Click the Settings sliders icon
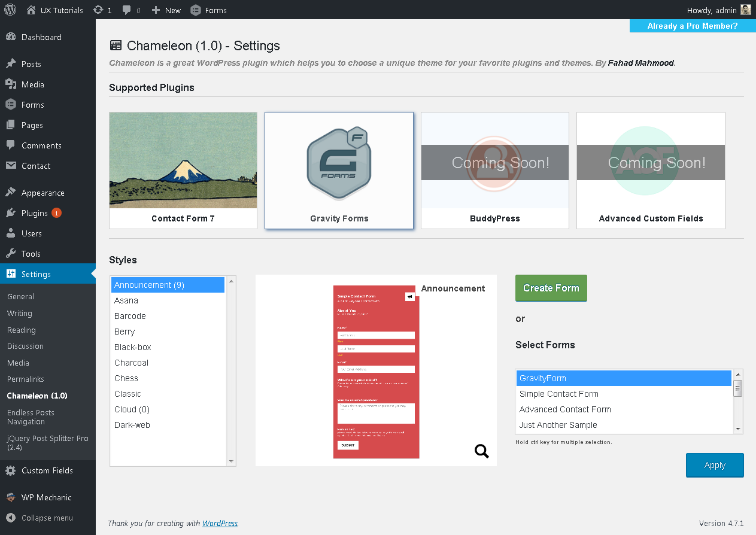The width and height of the screenshot is (756, 535). (11, 274)
